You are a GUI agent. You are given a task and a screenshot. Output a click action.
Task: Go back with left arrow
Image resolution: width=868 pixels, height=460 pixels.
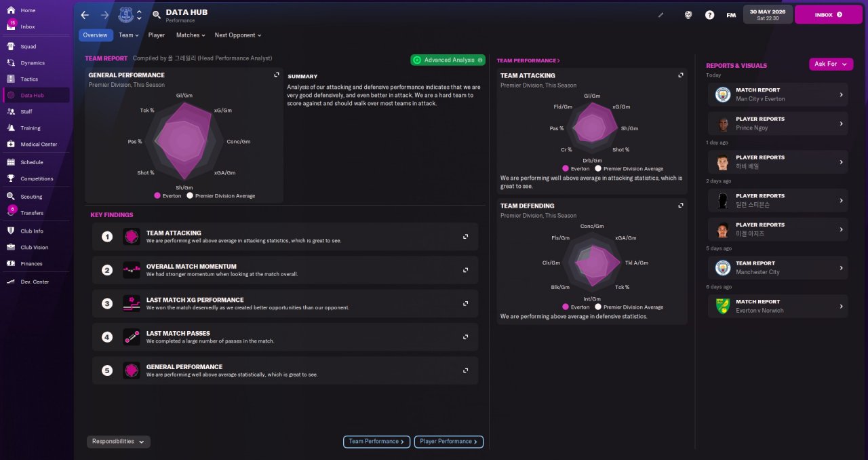click(85, 14)
